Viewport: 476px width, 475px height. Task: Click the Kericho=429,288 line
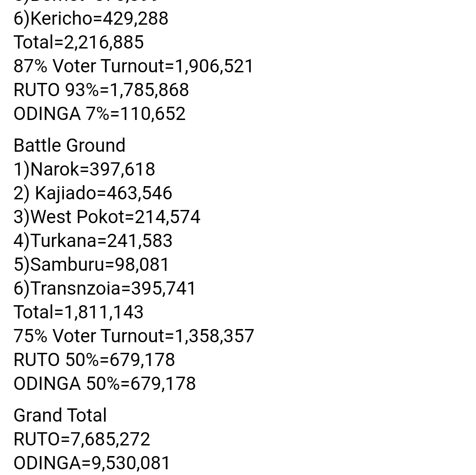pos(91,19)
